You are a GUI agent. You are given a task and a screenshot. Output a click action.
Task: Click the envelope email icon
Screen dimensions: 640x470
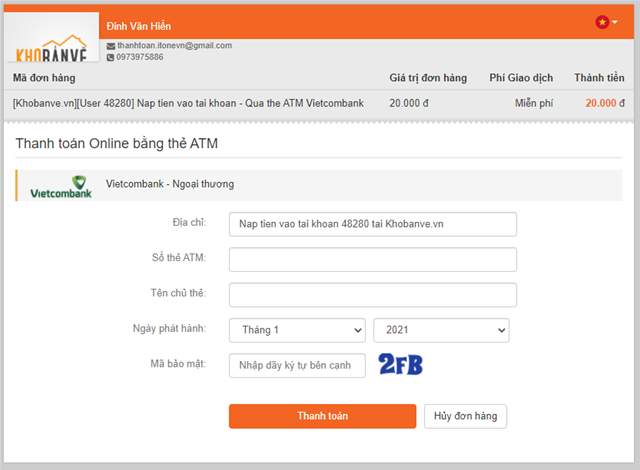click(x=111, y=46)
